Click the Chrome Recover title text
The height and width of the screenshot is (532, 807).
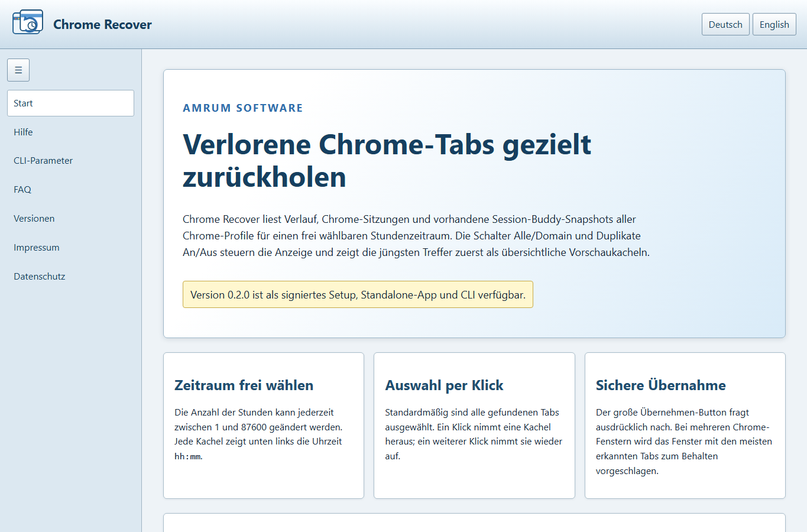coord(102,24)
